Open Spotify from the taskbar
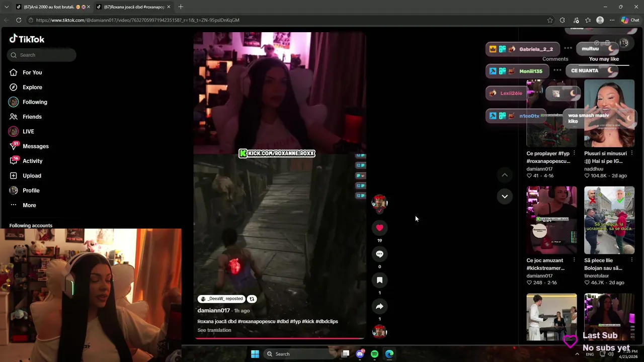The height and width of the screenshot is (362, 644). point(374,354)
